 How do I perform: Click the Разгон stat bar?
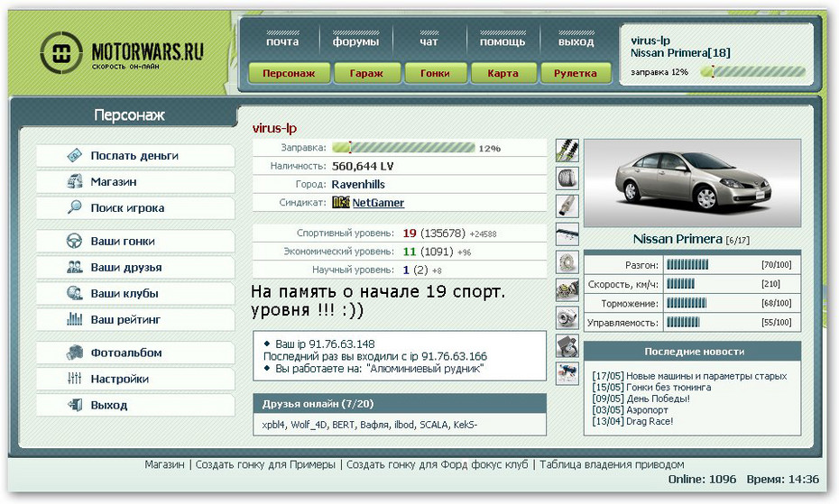tap(687, 264)
